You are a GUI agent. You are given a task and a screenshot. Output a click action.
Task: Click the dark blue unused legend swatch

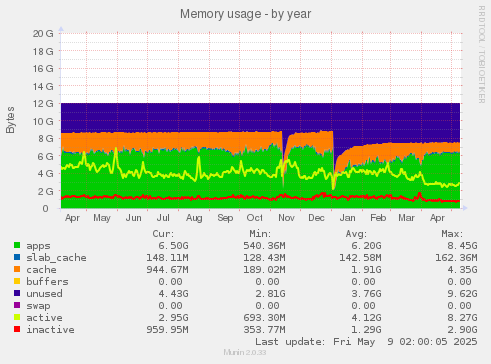17,293
